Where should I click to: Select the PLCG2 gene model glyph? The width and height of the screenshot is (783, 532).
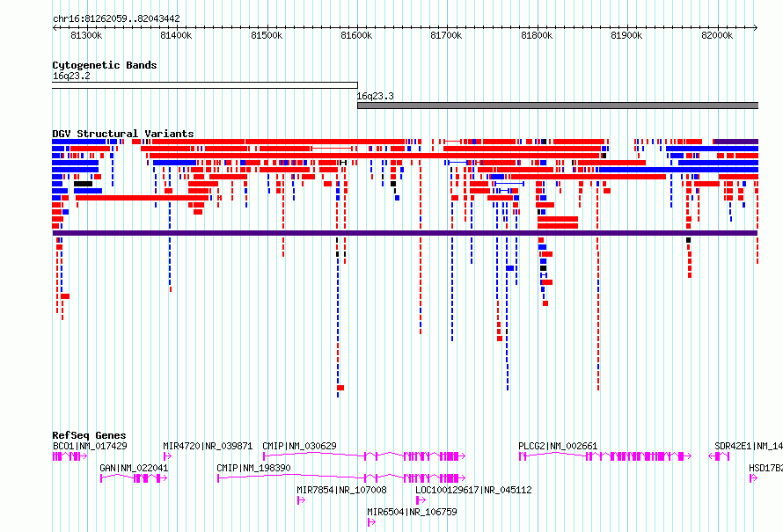pyautogui.click(x=605, y=456)
